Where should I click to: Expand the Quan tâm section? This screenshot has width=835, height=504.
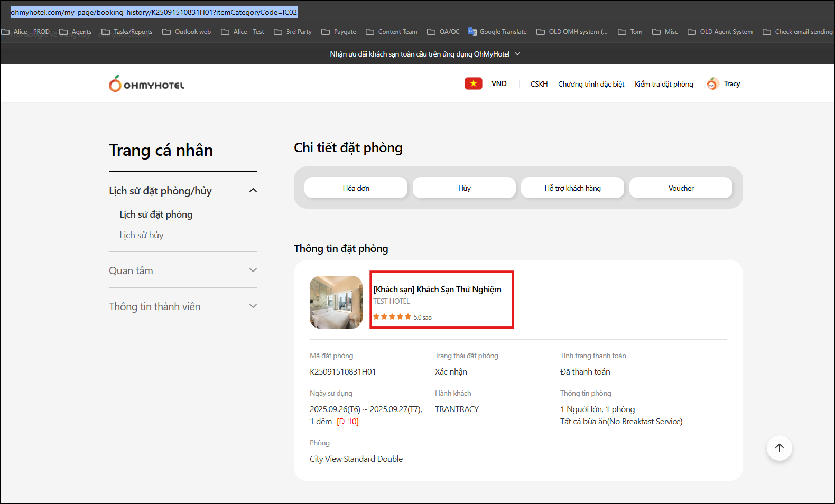point(253,270)
